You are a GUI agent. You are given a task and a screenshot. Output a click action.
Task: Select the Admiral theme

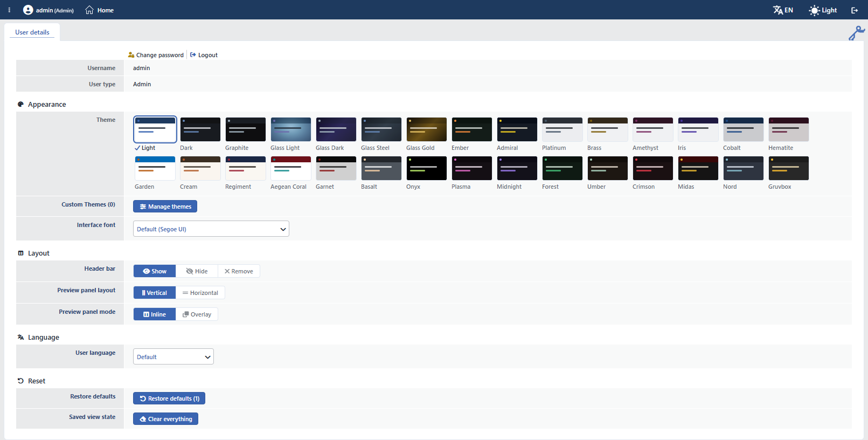(x=517, y=129)
